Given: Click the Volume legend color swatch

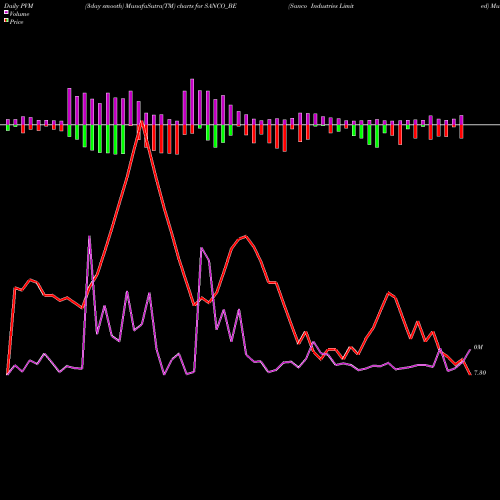Looking at the screenshot, I should pos(6,12).
